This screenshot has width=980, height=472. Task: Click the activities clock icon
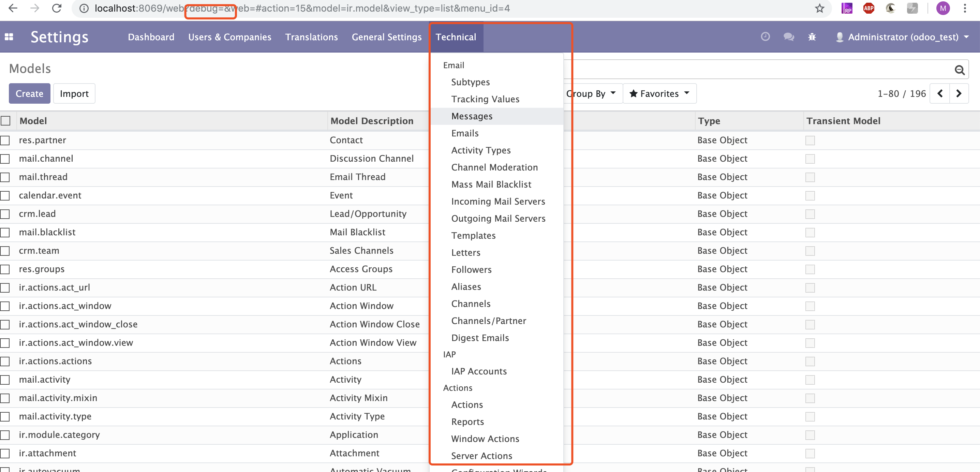[765, 36]
